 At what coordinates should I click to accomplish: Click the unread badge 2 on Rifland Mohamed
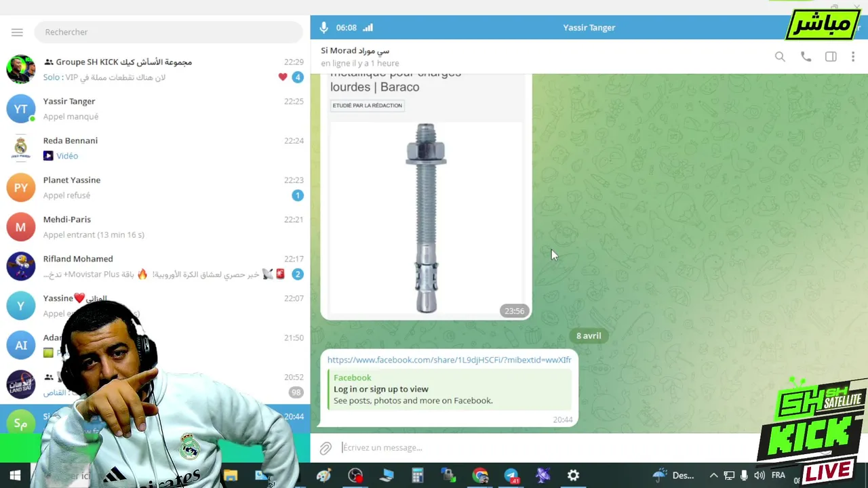297,274
